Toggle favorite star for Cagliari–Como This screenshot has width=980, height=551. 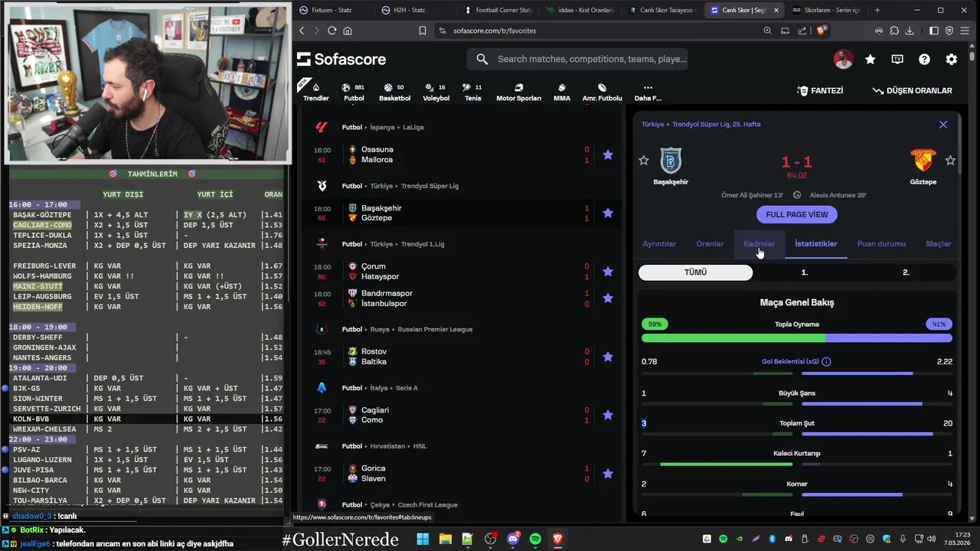tap(608, 415)
